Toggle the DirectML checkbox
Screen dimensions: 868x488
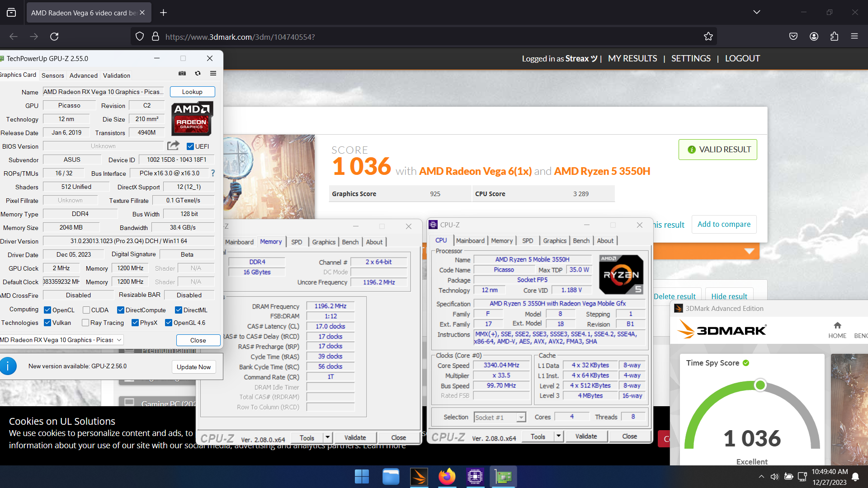coord(179,310)
